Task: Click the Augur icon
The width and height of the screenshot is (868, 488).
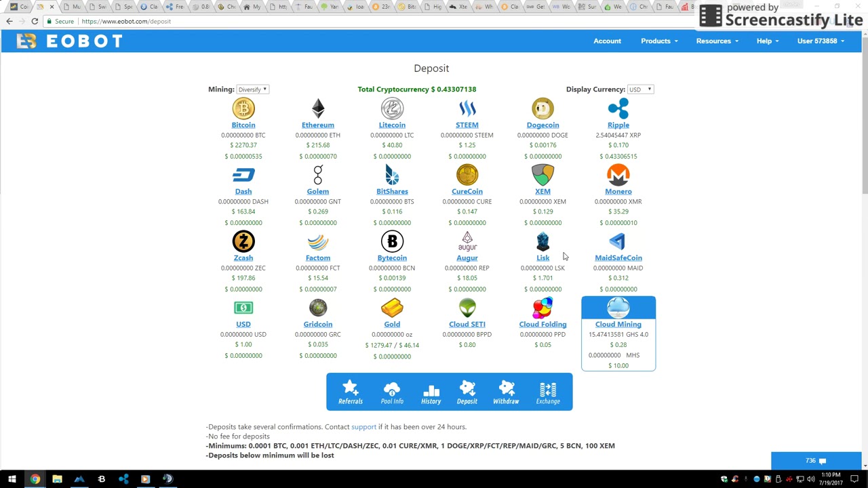Action: [x=467, y=241]
